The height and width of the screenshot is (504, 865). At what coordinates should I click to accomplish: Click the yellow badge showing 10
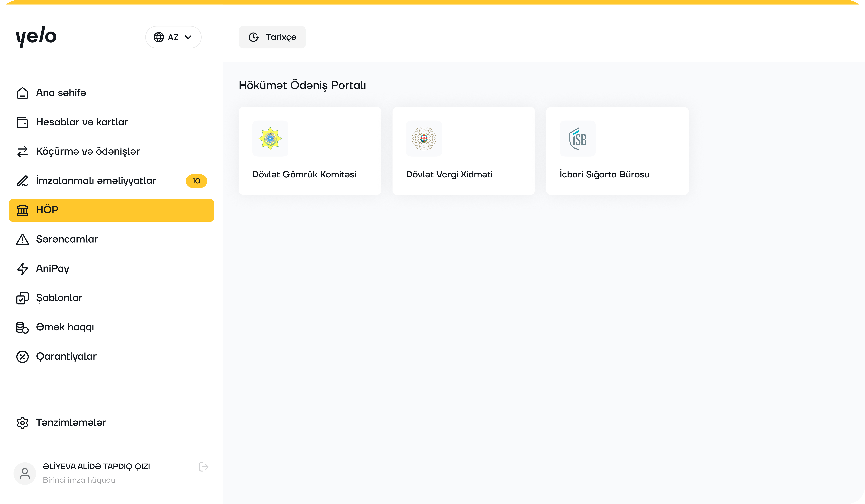[196, 181]
